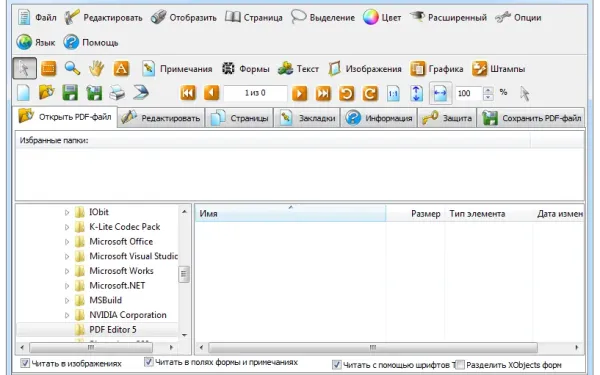
Task: Switch to the Информация tab
Action: click(379, 118)
